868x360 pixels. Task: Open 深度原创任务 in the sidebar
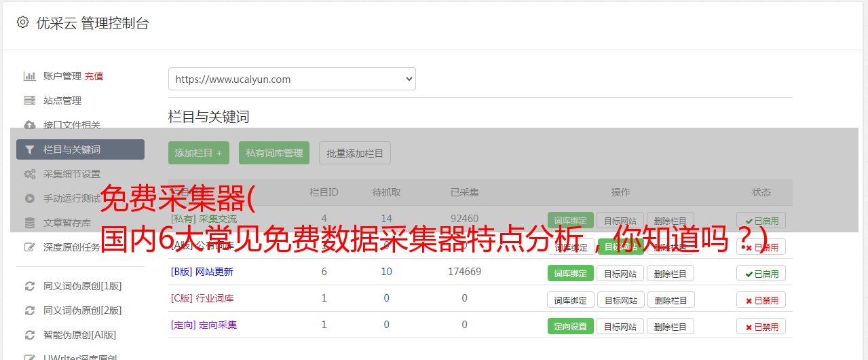point(72,247)
